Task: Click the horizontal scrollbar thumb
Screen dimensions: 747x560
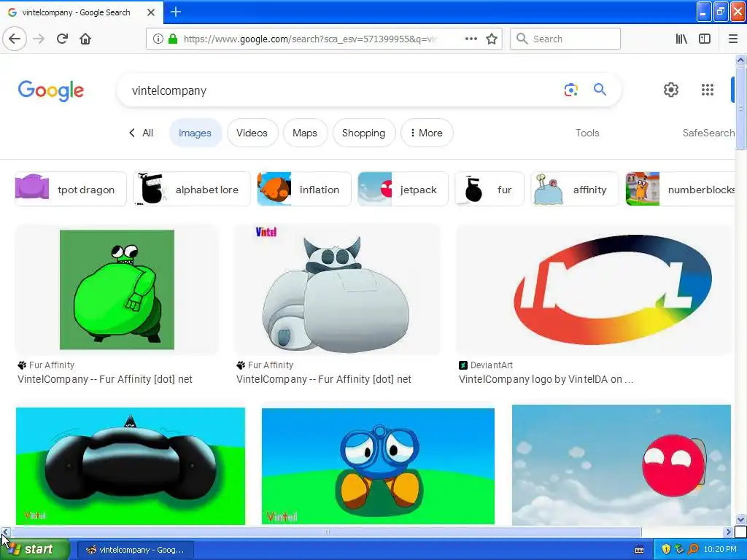Action: pos(327,532)
